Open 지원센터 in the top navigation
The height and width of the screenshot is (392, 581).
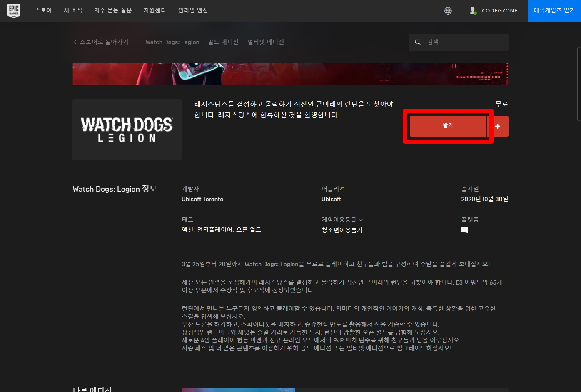tap(155, 10)
